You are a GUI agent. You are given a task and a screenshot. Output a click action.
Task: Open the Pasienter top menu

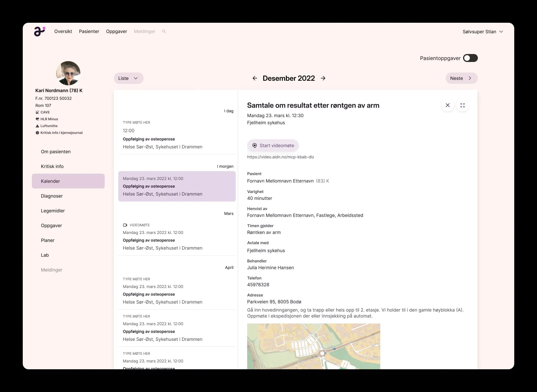coord(89,31)
